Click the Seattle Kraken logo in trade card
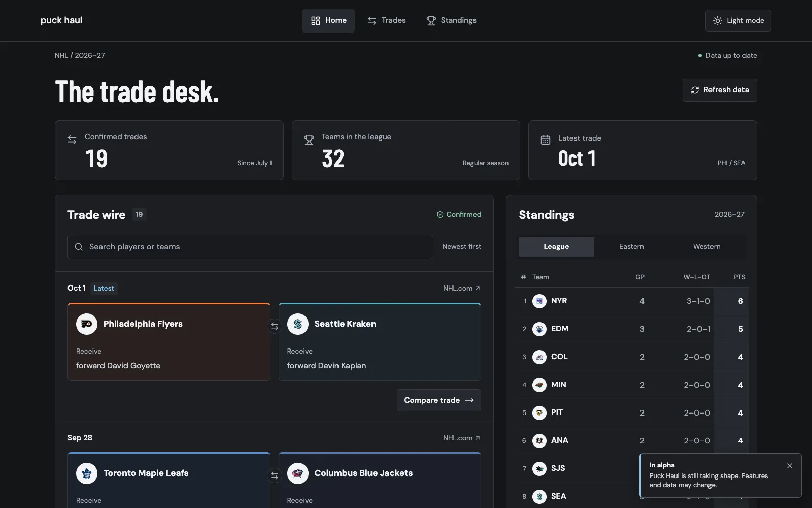812x508 pixels. [298, 324]
